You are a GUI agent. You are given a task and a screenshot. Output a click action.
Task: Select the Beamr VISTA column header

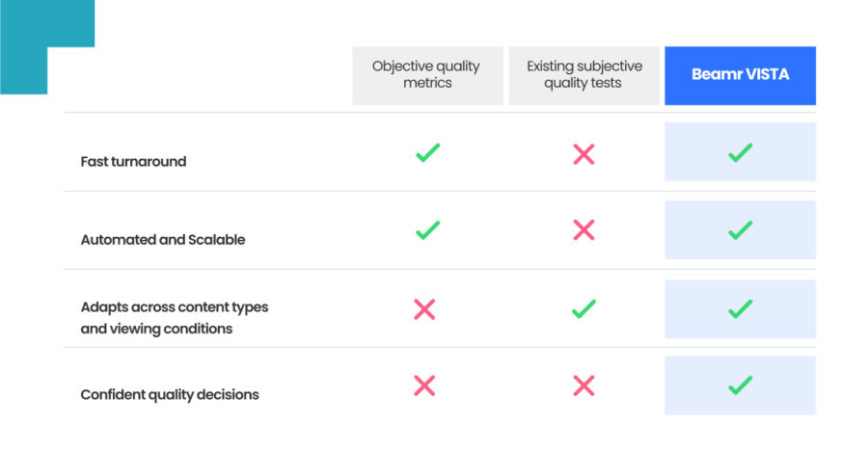(740, 75)
